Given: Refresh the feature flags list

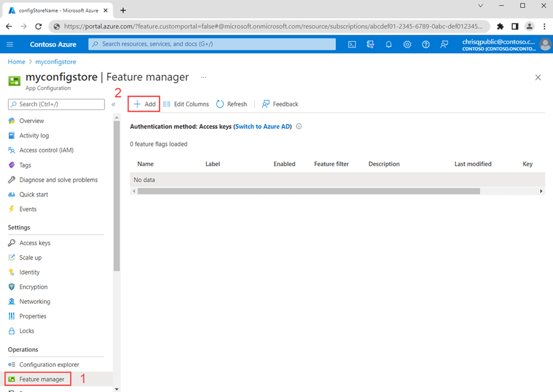Looking at the screenshot, I should (231, 104).
